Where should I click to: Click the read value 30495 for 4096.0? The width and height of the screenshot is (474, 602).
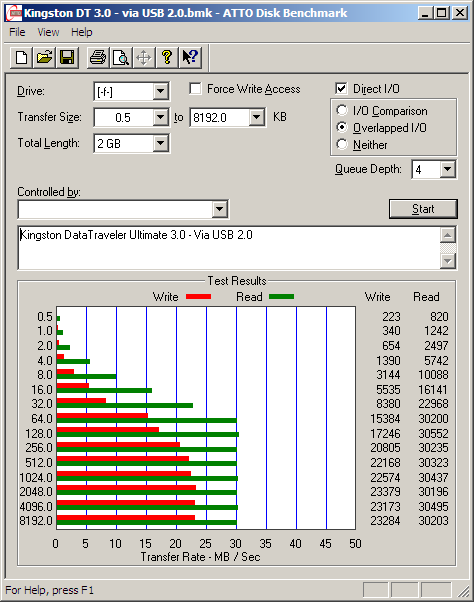click(x=433, y=507)
